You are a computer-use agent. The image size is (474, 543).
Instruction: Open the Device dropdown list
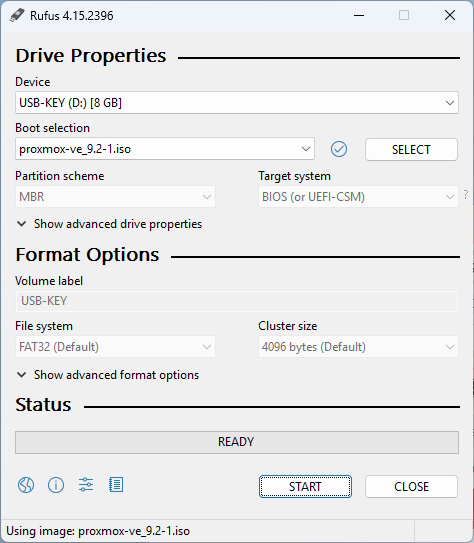click(237, 103)
